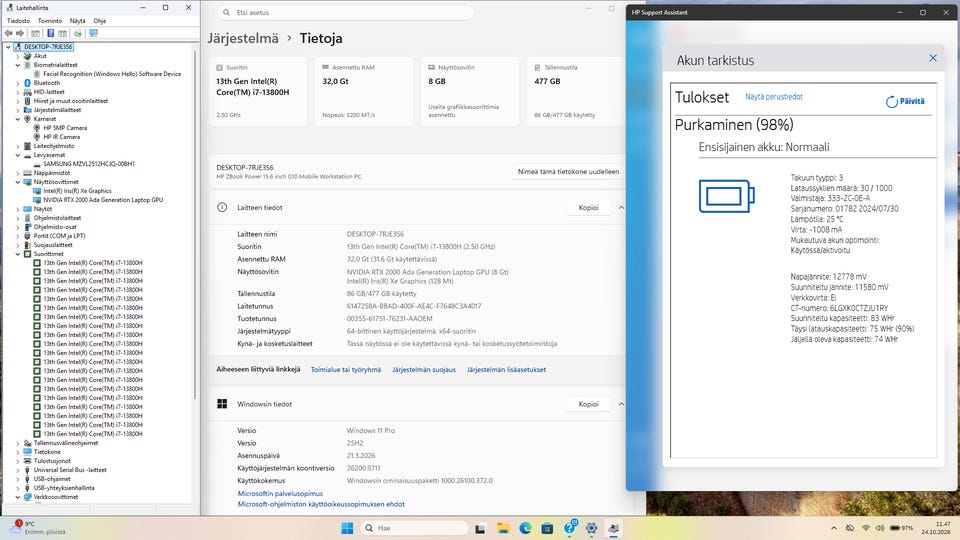Click the Etsi asetus search field

(x=346, y=12)
